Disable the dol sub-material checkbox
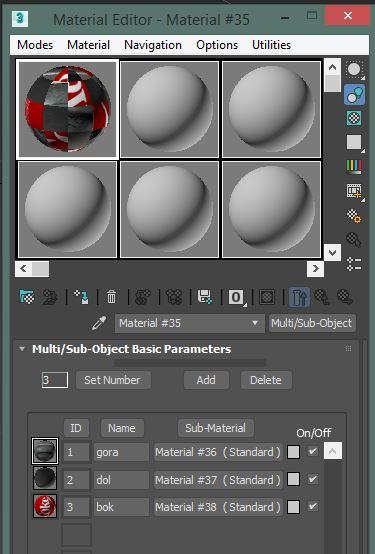The height and width of the screenshot is (554, 375). (312, 479)
